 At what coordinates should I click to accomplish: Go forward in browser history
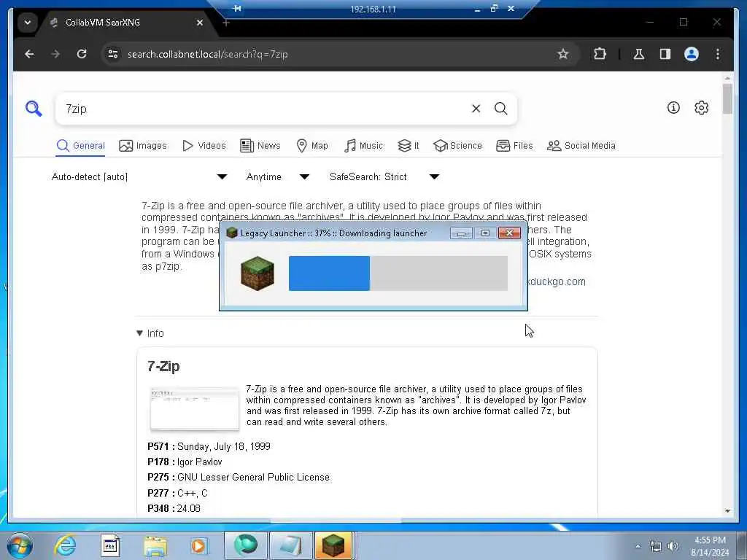[55, 54]
